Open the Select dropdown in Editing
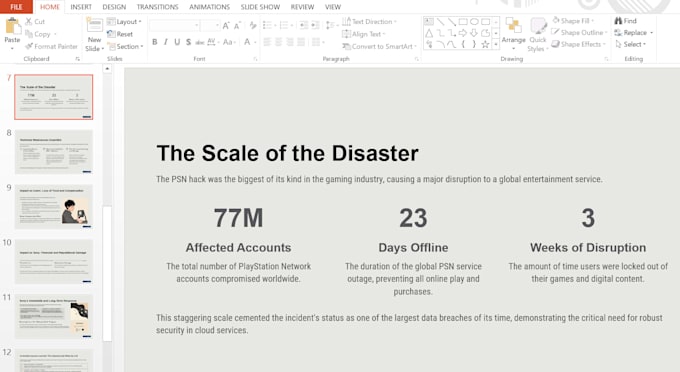The image size is (680, 372). [631, 44]
